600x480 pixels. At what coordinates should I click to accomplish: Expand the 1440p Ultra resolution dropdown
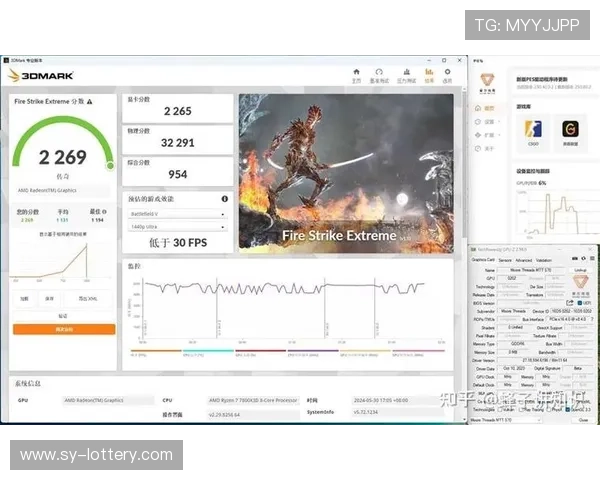176,228
